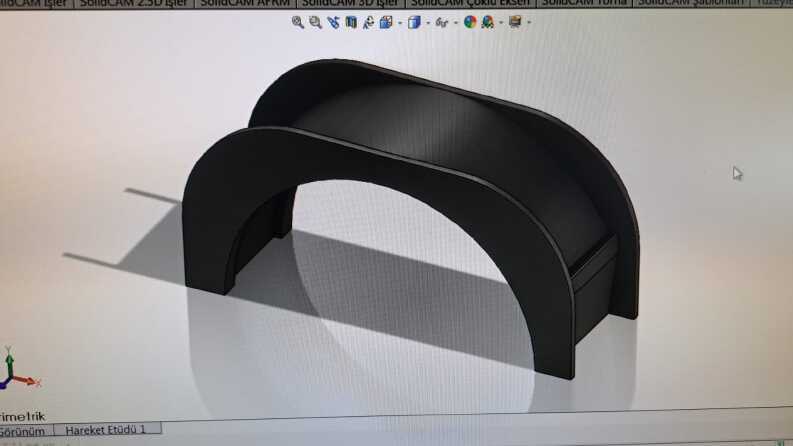793x446 pixels.
Task: Expand the Display Style dropdown arrow
Action: pyautogui.click(x=428, y=23)
